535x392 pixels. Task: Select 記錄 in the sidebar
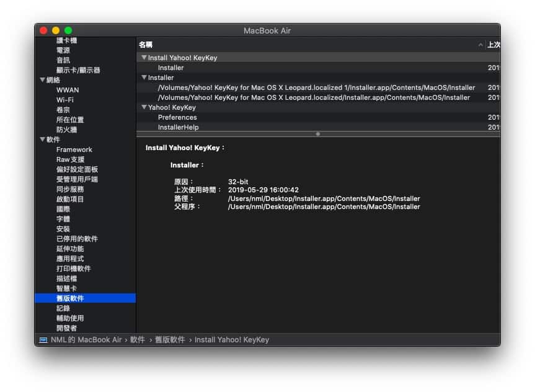pyautogui.click(x=63, y=308)
